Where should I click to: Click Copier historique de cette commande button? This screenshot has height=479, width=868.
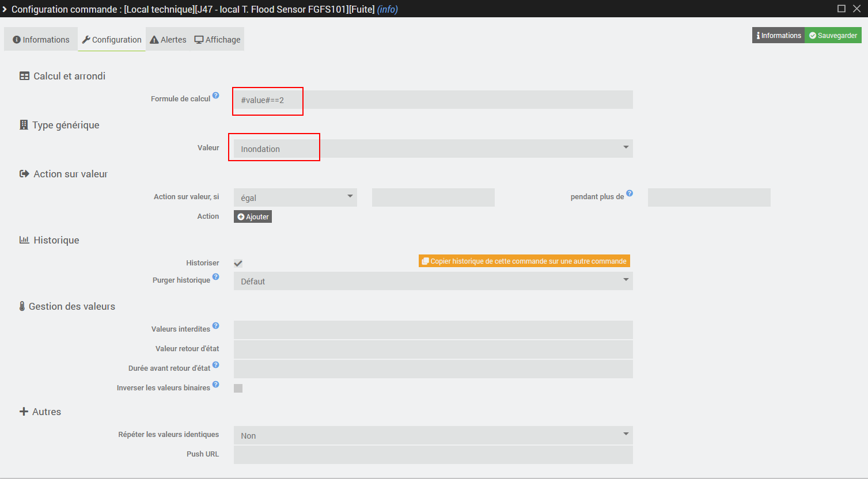click(524, 261)
